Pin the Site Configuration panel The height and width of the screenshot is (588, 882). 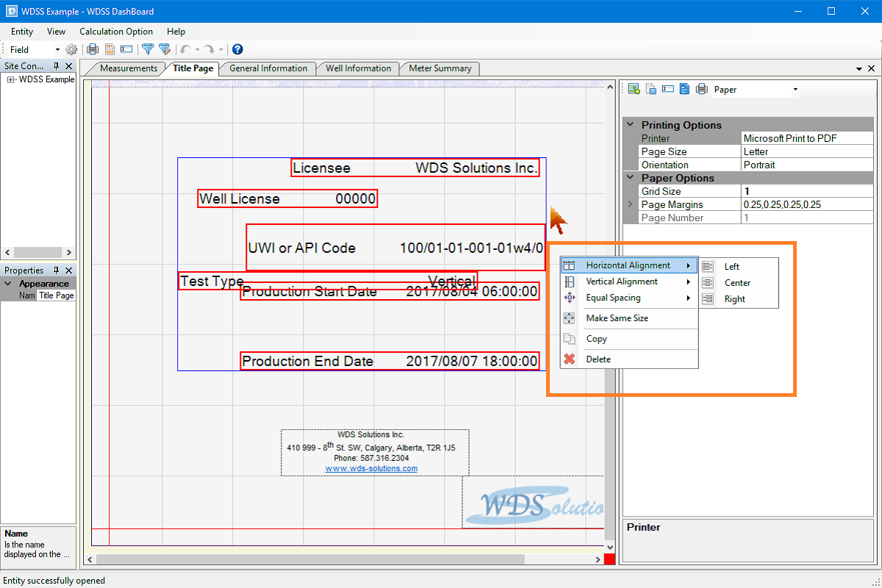[56, 65]
